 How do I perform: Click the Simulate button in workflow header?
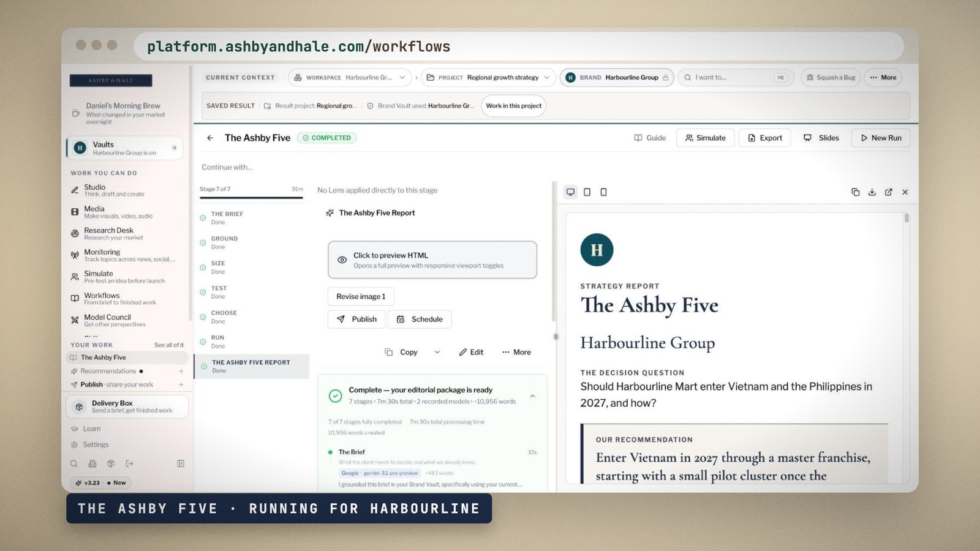pyautogui.click(x=705, y=138)
